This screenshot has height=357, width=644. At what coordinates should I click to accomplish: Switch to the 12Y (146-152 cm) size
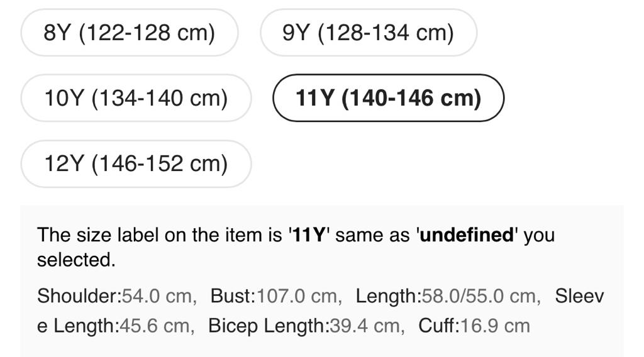coord(136,163)
